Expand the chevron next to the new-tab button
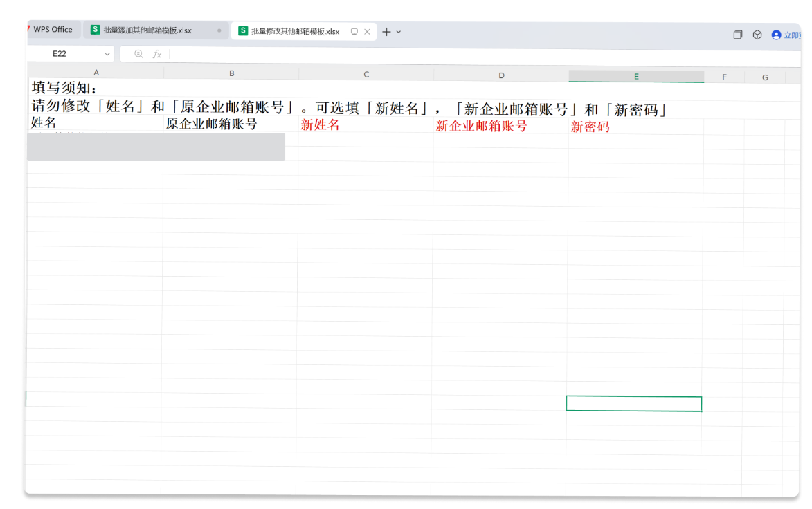The height and width of the screenshot is (509, 812). point(397,32)
